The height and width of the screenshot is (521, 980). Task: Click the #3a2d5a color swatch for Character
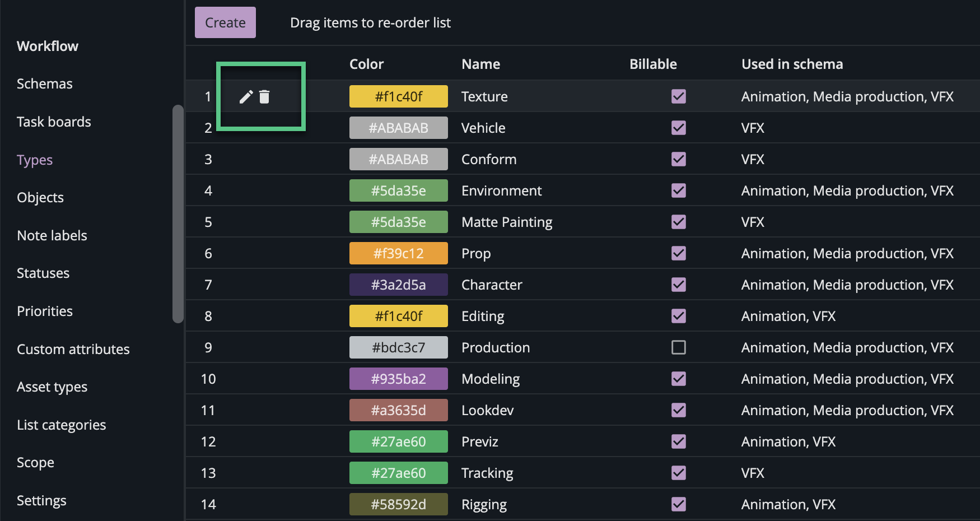pos(398,285)
